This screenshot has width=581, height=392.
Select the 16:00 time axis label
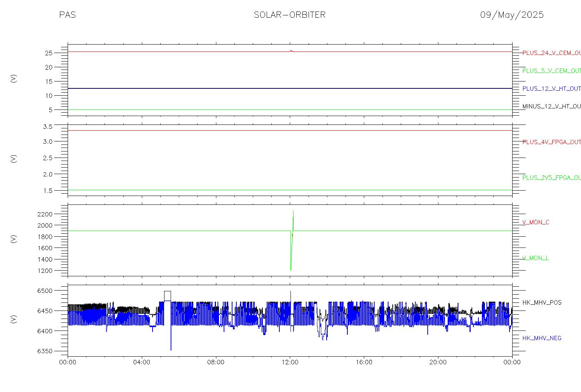click(x=364, y=362)
